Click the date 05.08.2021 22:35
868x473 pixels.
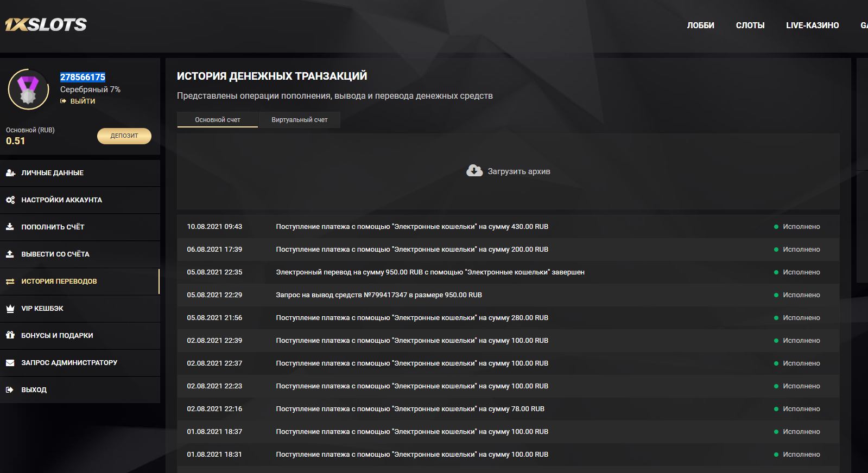point(214,272)
